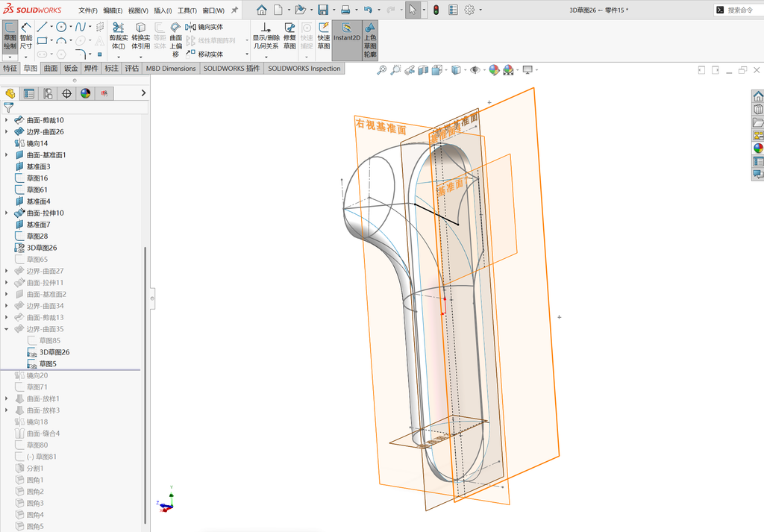
Task: Click the Save icon
Action: (x=322, y=10)
